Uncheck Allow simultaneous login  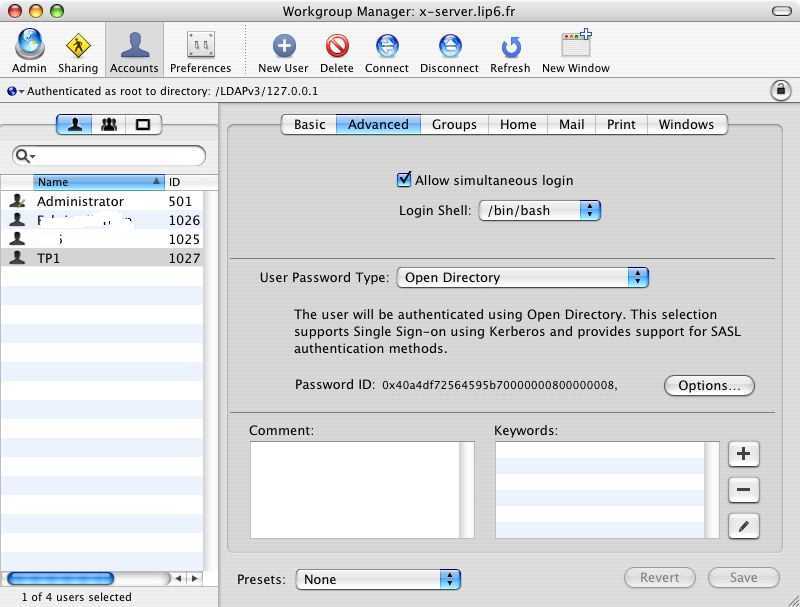[404, 180]
